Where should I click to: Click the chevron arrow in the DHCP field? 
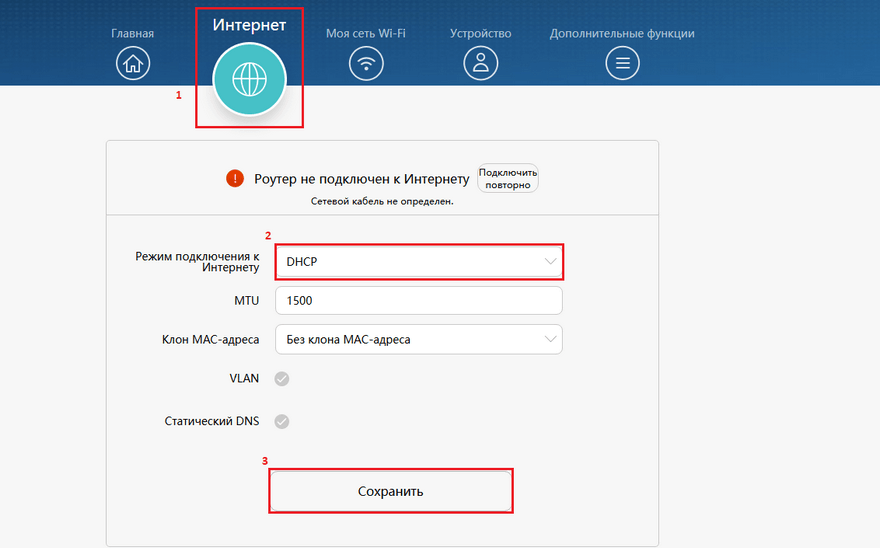(x=550, y=262)
